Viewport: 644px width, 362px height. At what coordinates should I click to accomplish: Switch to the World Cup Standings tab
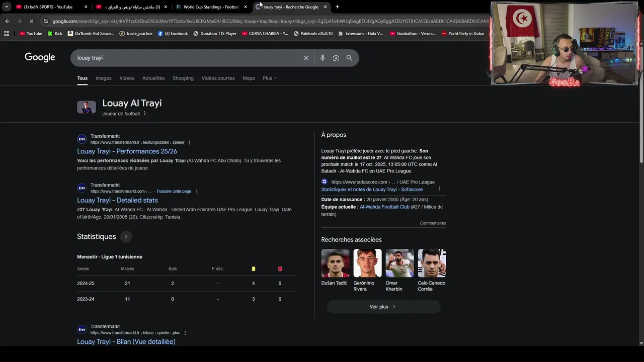coord(211,7)
